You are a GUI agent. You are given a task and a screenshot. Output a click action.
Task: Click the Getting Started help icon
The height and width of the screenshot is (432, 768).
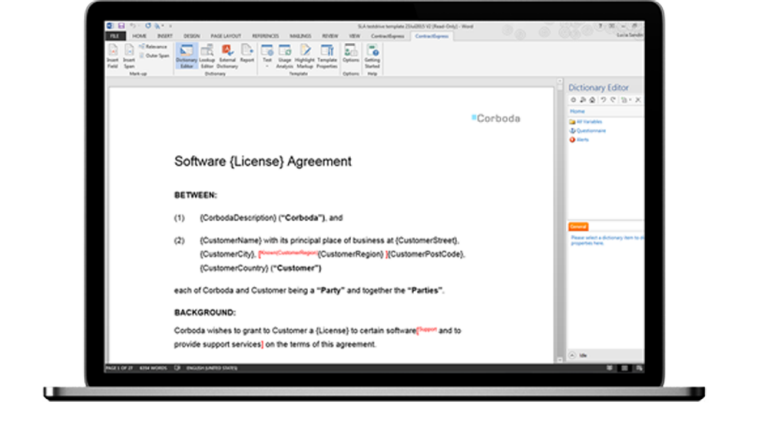coord(372,52)
